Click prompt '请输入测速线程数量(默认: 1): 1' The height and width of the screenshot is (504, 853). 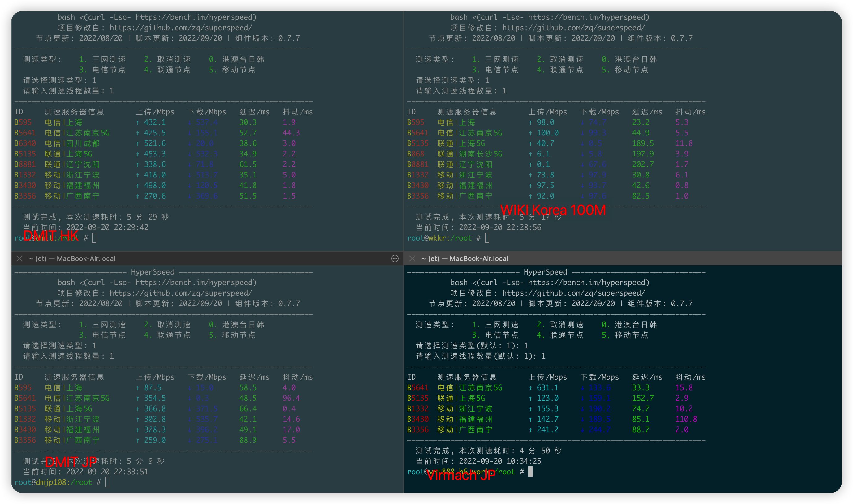tap(481, 356)
